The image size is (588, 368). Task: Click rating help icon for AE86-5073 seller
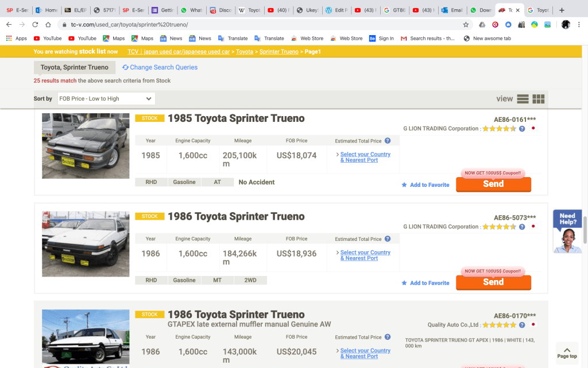tap(522, 227)
